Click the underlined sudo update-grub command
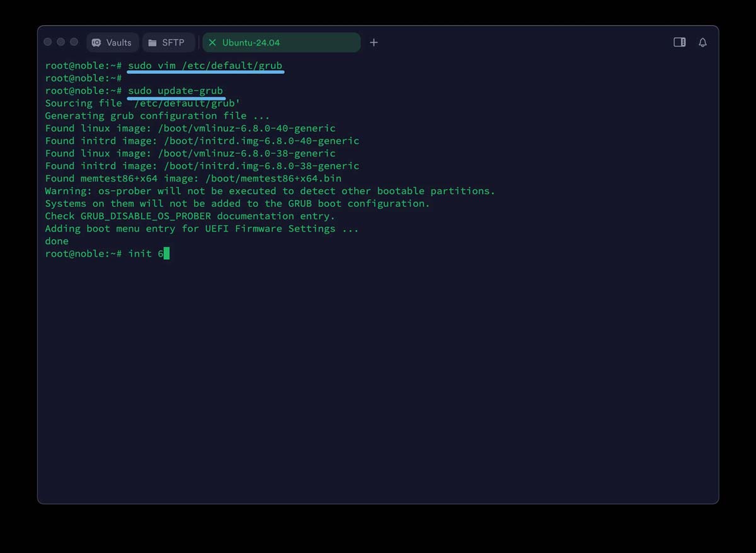The width and height of the screenshot is (756, 553). point(176,91)
